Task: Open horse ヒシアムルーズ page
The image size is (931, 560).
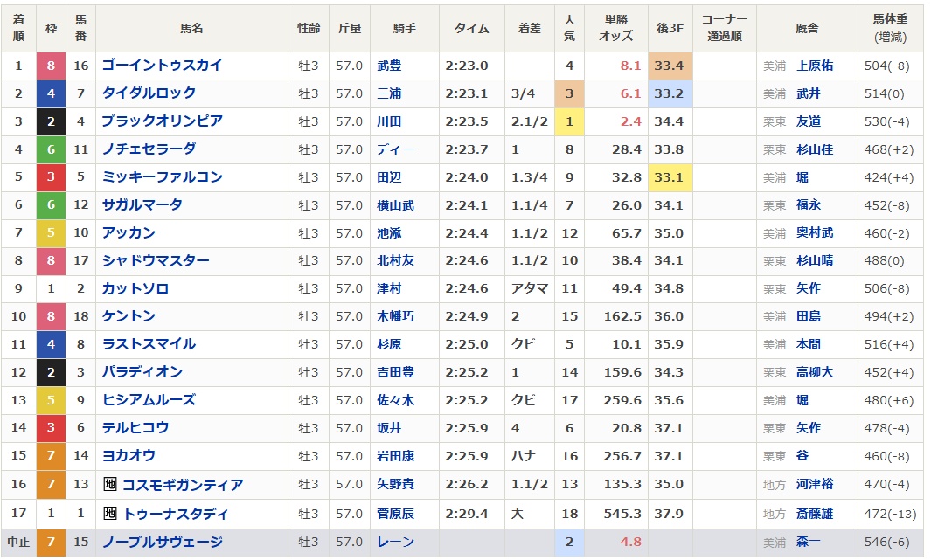Action: [x=149, y=400]
